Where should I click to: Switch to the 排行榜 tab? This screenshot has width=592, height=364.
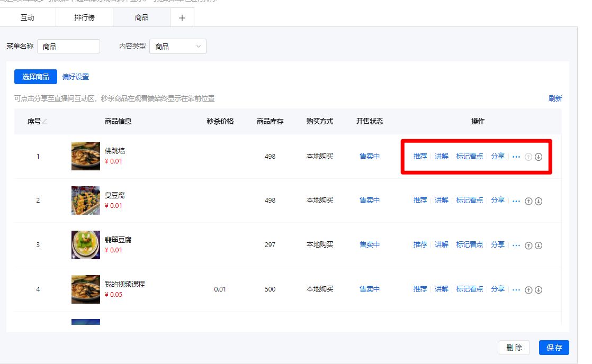(84, 17)
